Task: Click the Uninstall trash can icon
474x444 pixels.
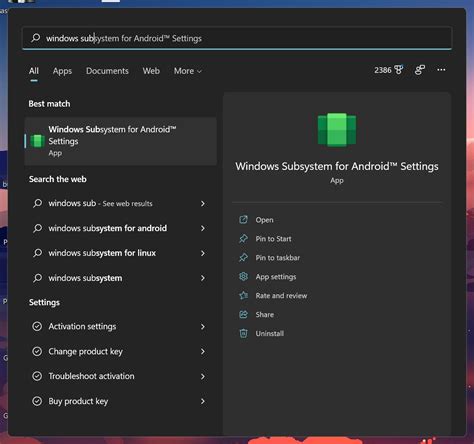Action: tap(243, 333)
